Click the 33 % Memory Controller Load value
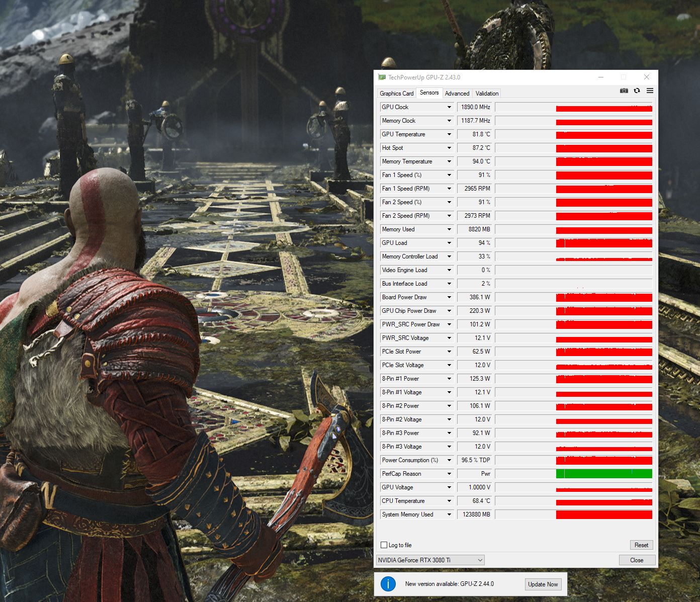The height and width of the screenshot is (602, 700). pos(474,256)
